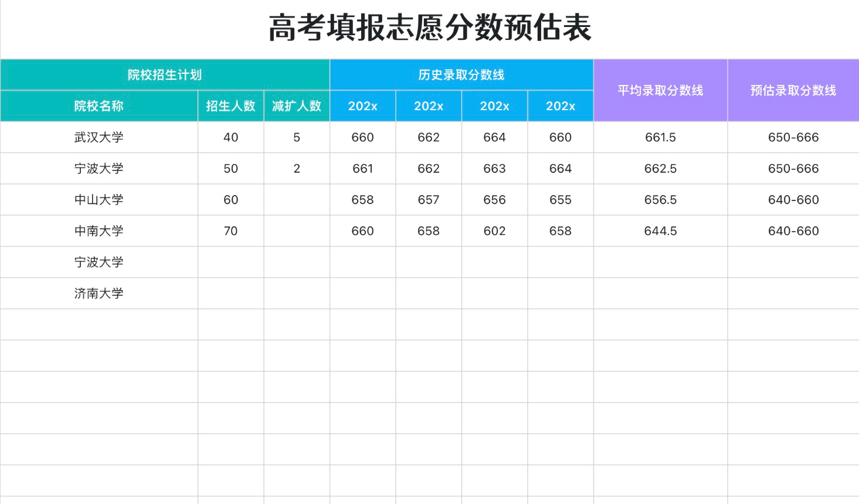Select average score 662.5
Image resolution: width=859 pixels, height=504 pixels.
point(660,169)
